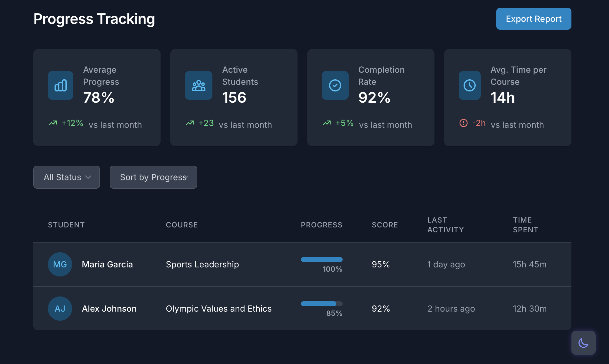Click the trend arrow beside +5%
This screenshot has width=609, height=364.
tap(327, 123)
